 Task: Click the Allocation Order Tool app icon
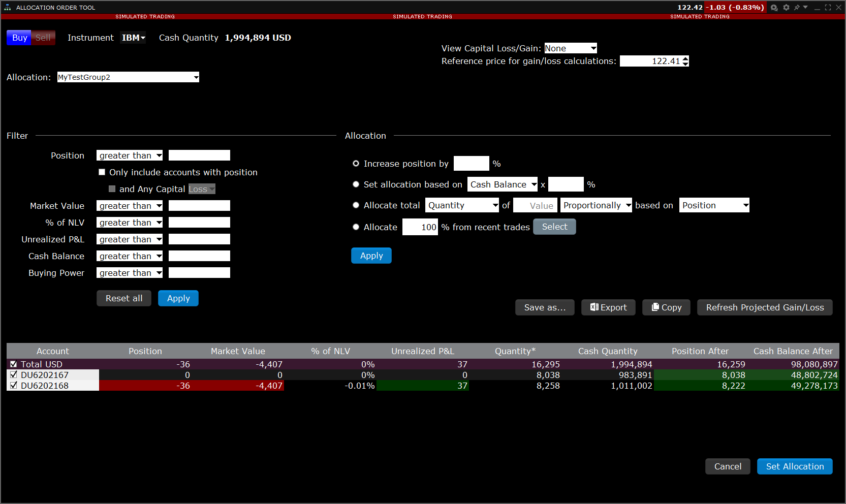[7, 8]
